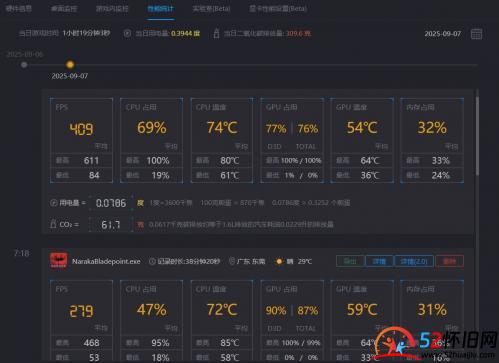The image size is (499, 363).
Task: Click the max FPS value 611
Action: [x=91, y=161]
